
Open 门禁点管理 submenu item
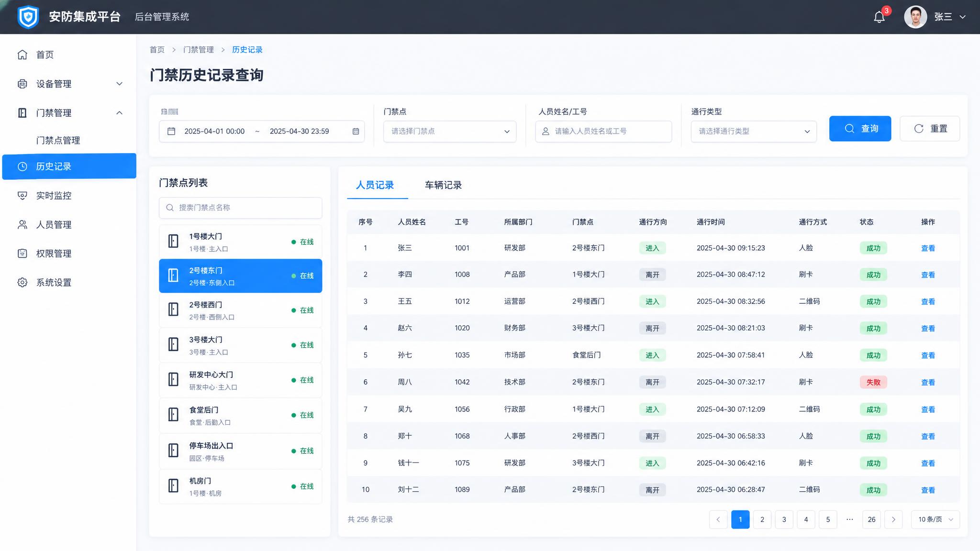pyautogui.click(x=58, y=140)
